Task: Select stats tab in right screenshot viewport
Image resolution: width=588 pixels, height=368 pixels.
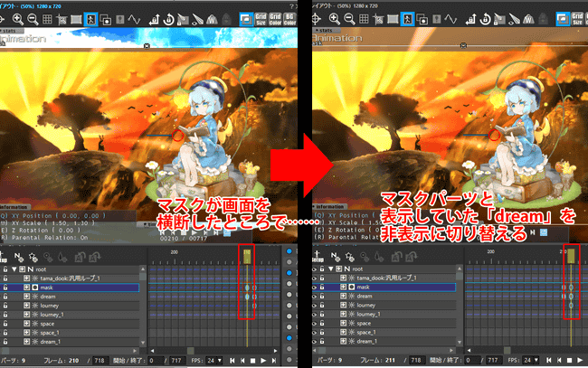Action: [x=325, y=30]
